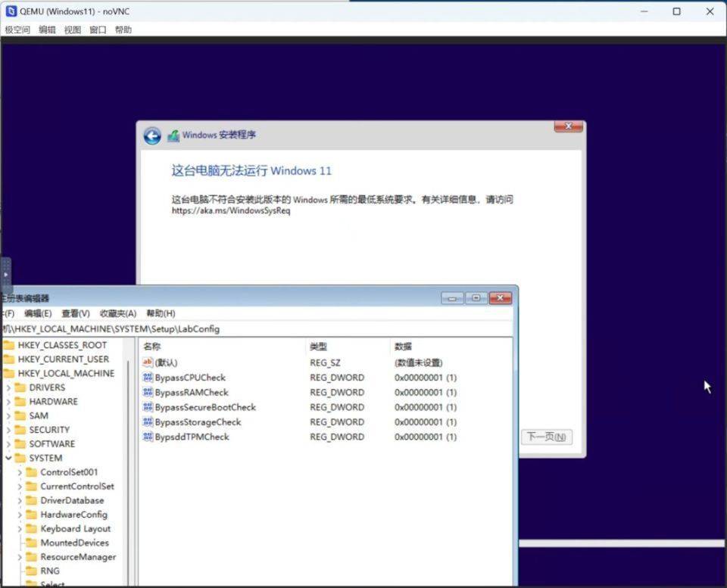Click the DRIVERS folder icon

[20, 387]
